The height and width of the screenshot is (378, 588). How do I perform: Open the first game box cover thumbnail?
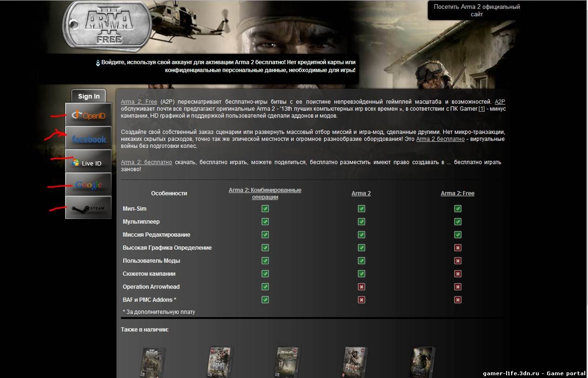pyautogui.click(x=153, y=361)
